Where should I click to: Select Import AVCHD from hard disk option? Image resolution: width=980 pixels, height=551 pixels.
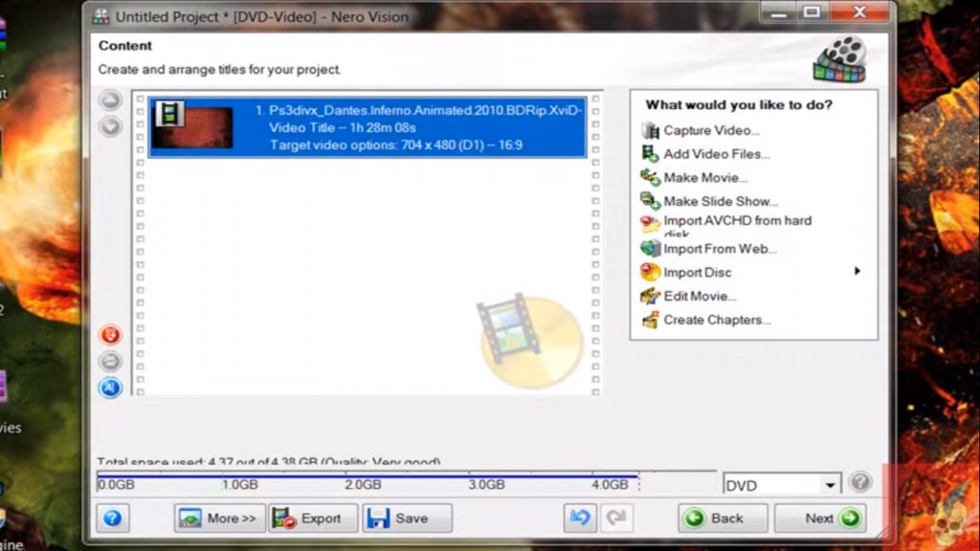[x=738, y=225]
